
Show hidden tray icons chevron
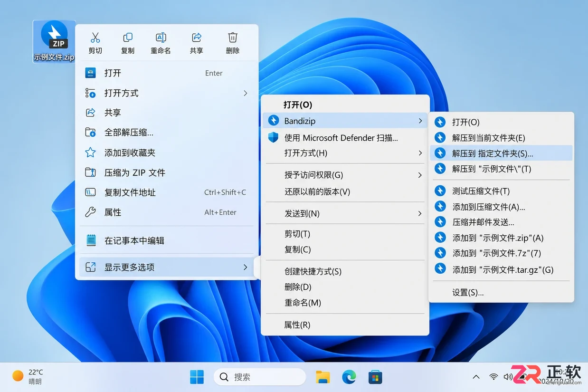[x=476, y=377]
